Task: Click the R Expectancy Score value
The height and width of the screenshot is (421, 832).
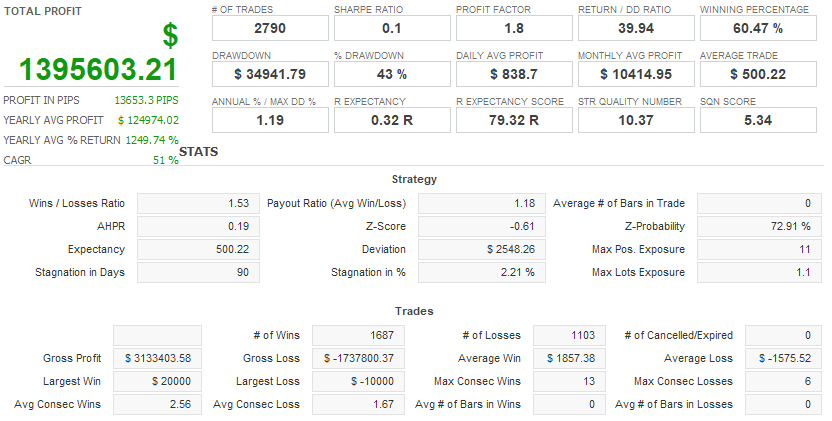Action: (513, 119)
